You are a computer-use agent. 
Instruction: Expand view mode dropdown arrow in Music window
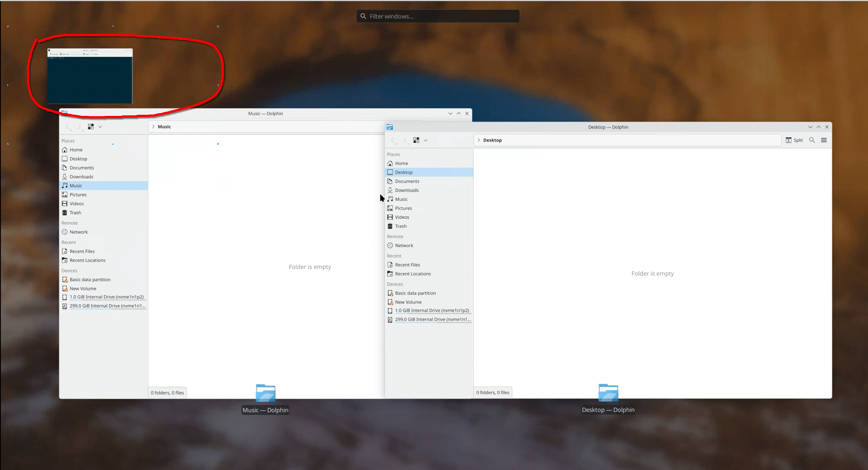pyautogui.click(x=100, y=127)
